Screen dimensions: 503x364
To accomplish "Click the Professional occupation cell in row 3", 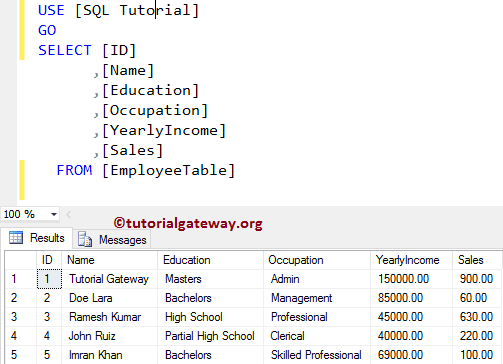I will 317,317.
